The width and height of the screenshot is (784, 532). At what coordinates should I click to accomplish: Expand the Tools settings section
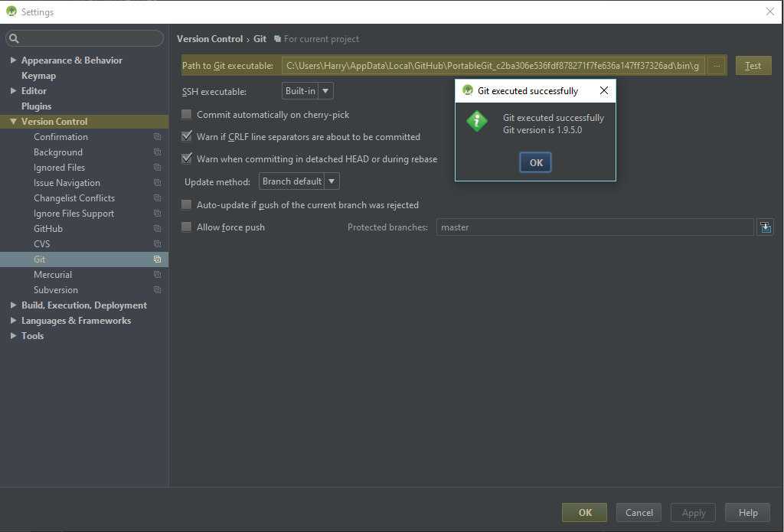click(x=14, y=336)
